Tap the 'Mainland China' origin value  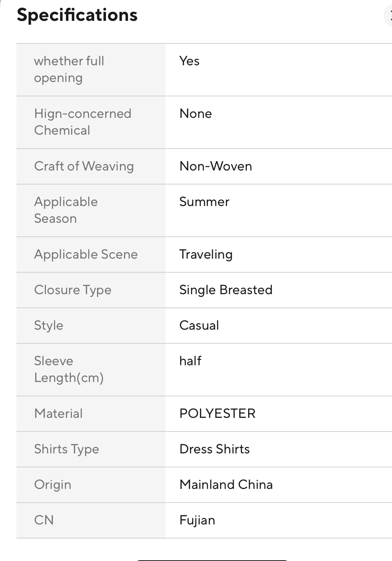226,485
